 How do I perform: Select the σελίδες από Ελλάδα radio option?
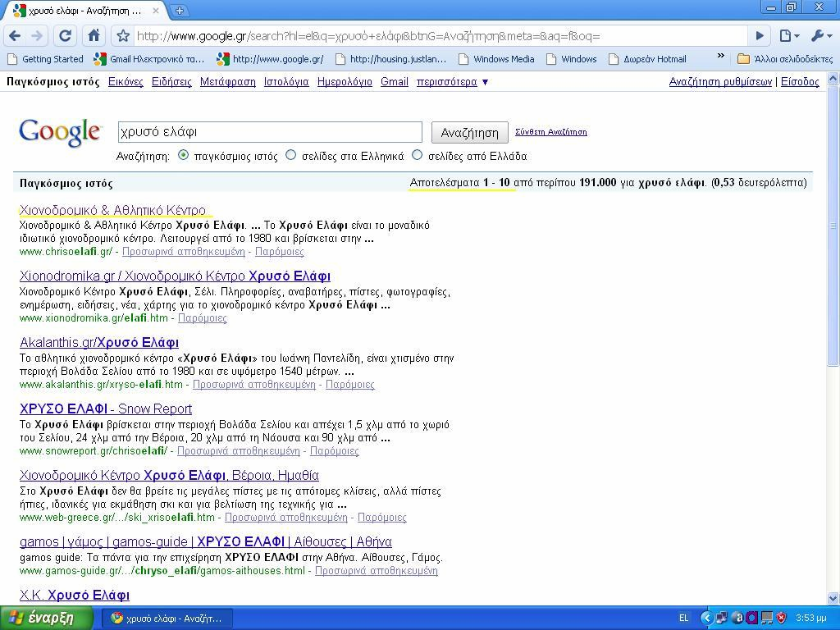418,155
